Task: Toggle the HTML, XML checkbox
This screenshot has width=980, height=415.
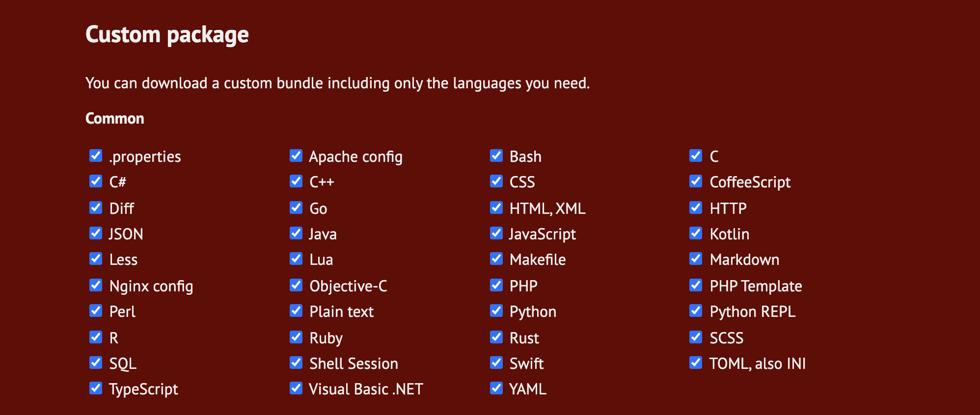Action: (496, 208)
